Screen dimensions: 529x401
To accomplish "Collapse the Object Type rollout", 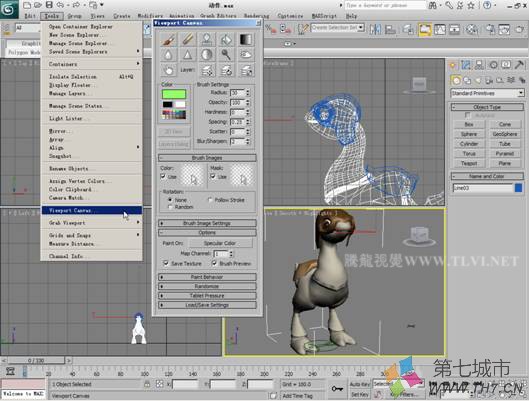I will [x=487, y=107].
